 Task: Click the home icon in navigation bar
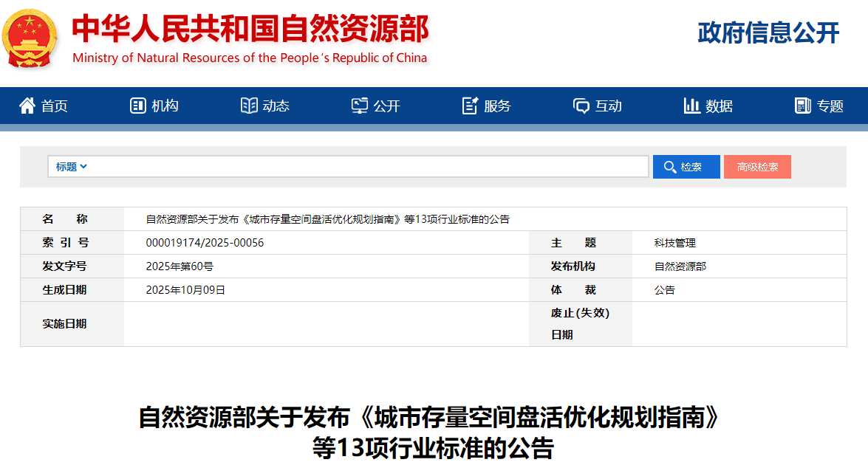(x=27, y=106)
